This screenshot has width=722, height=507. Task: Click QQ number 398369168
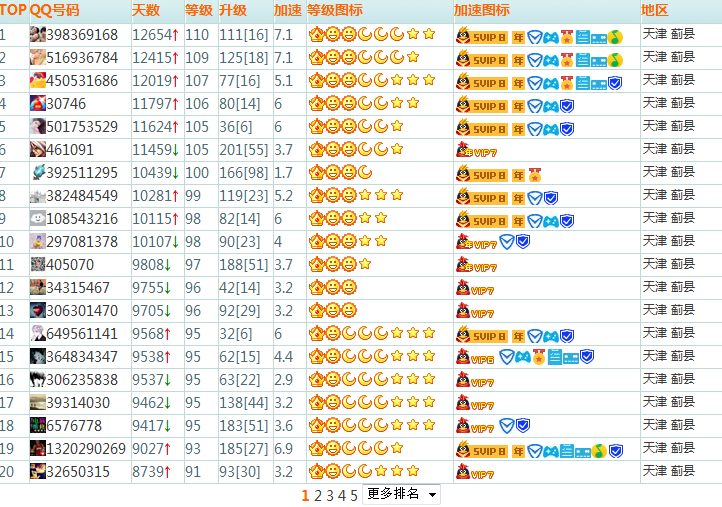82,35
